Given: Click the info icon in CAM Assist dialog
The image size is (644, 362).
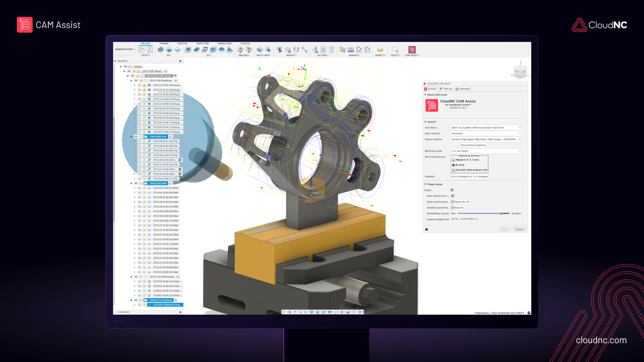Looking at the screenshot, I should point(427,229).
